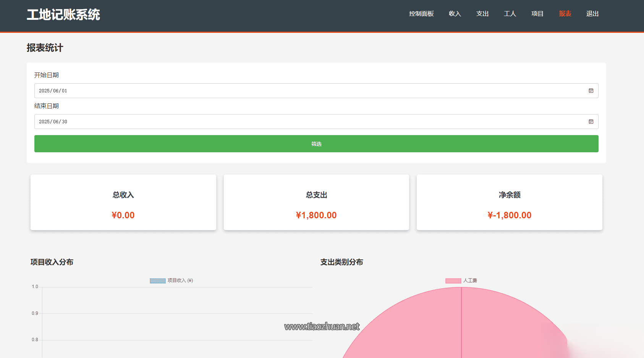This screenshot has height=358, width=644.
Task: Click the 结束日期 field label
Action: click(x=47, y=106)
